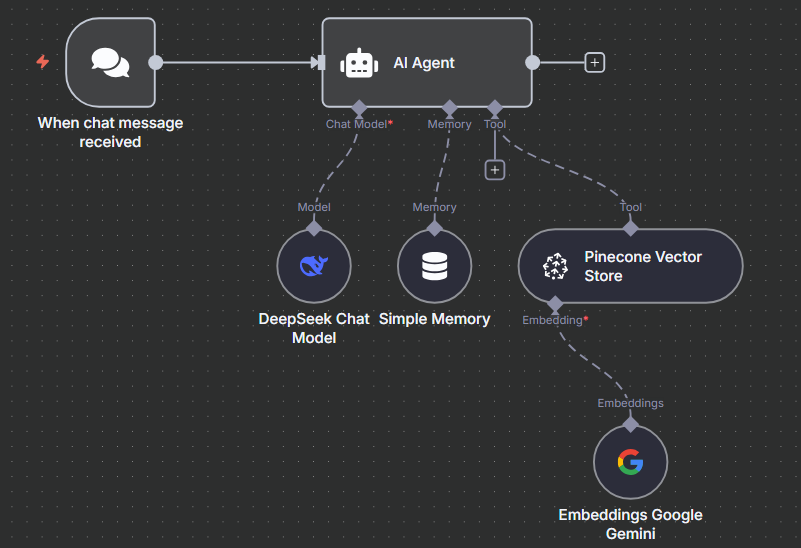This screenshot has width=801, height=548.
Task: Click the Tool diamond connector on AI Agent
Action: click(494, 108)
